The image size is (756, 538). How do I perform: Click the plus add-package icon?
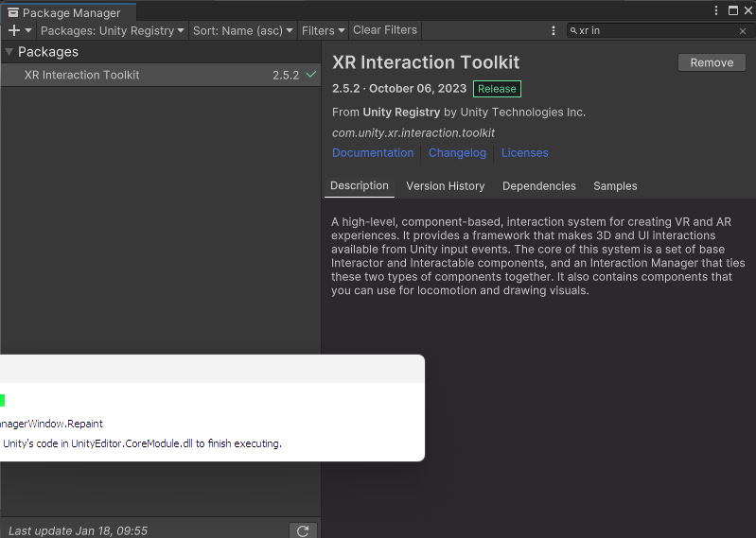click(x=14, y=30)
